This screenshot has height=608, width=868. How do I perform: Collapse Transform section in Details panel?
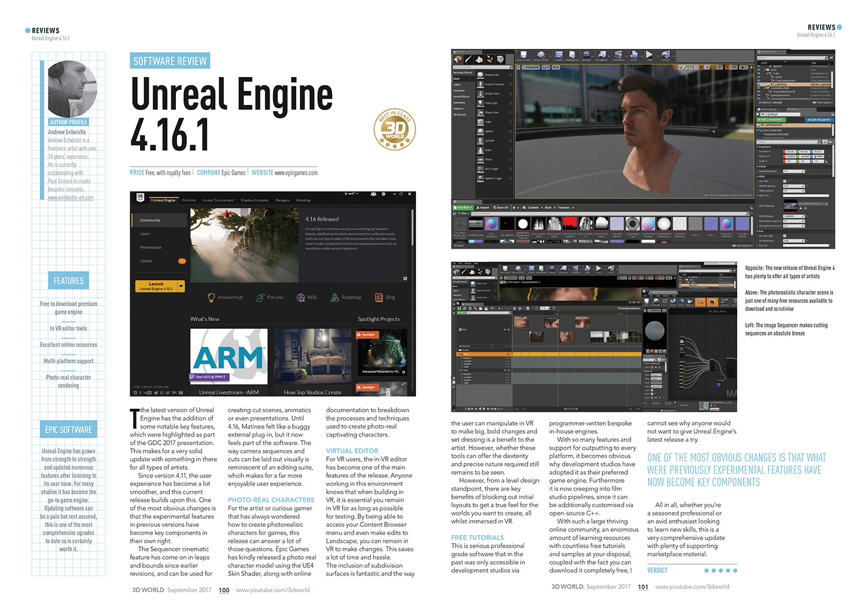(757, 147)
